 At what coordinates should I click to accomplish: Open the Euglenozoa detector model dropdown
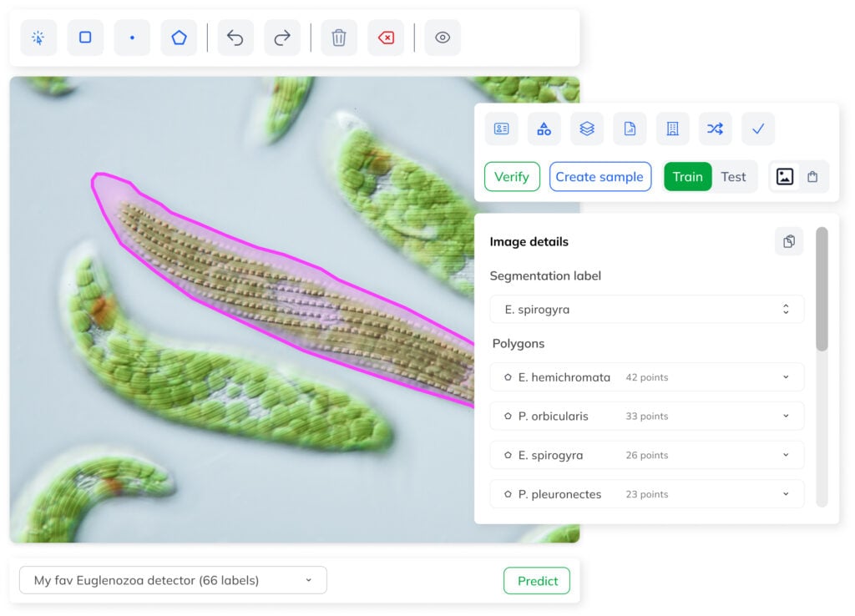(173, 581)
